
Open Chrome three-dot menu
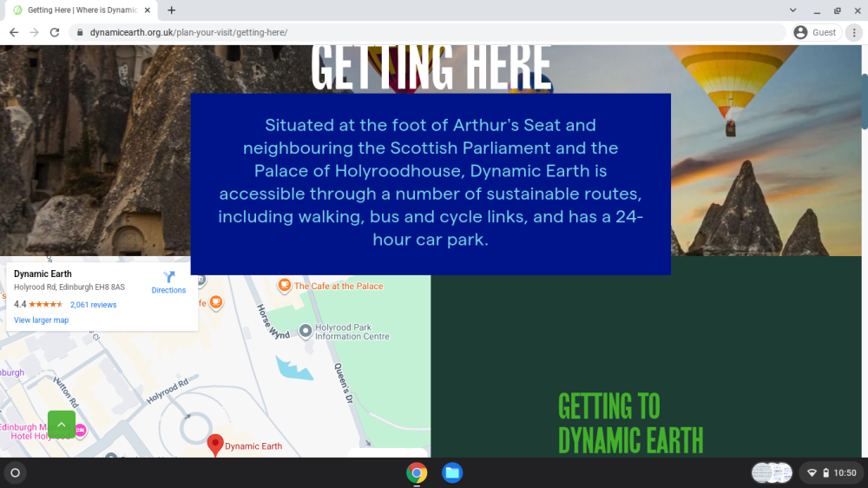pos(854,33)
